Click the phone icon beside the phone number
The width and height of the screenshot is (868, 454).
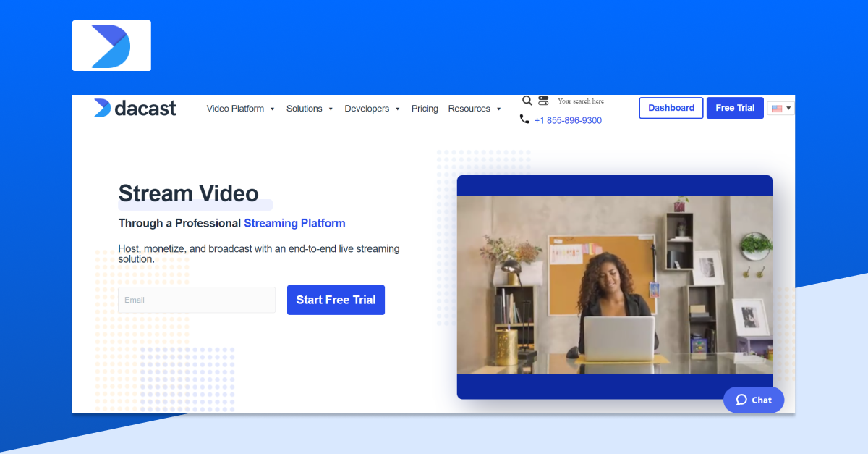524,119
